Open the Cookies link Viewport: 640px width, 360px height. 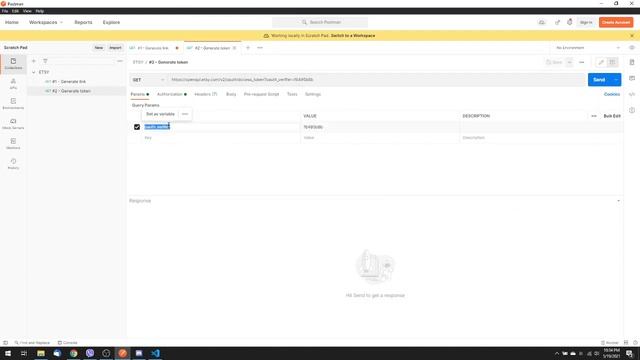tap(612, 94)
